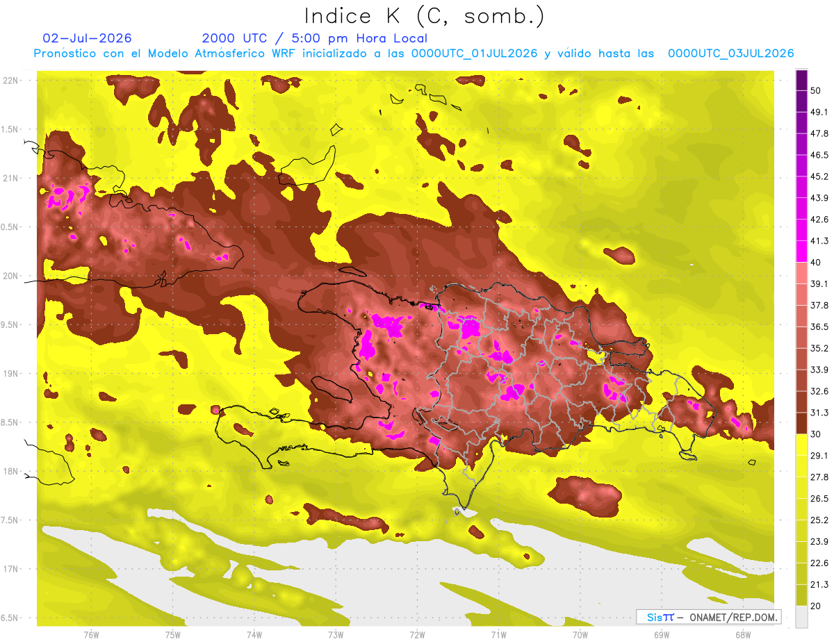Image resolution: width=834 pixels, height=644 pixels.
Task: Click the longitude axis label "68W"
Action: coord(743,634)
